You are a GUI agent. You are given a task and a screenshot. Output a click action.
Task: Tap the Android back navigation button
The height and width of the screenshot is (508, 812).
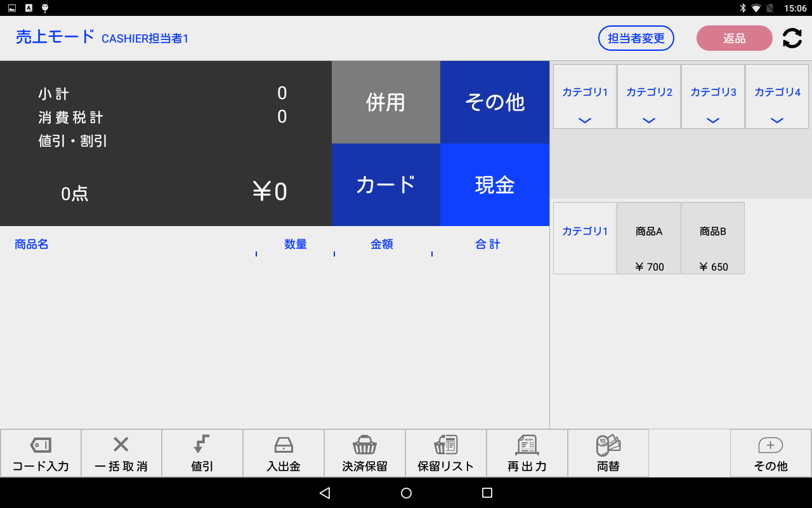click(325, 493)
